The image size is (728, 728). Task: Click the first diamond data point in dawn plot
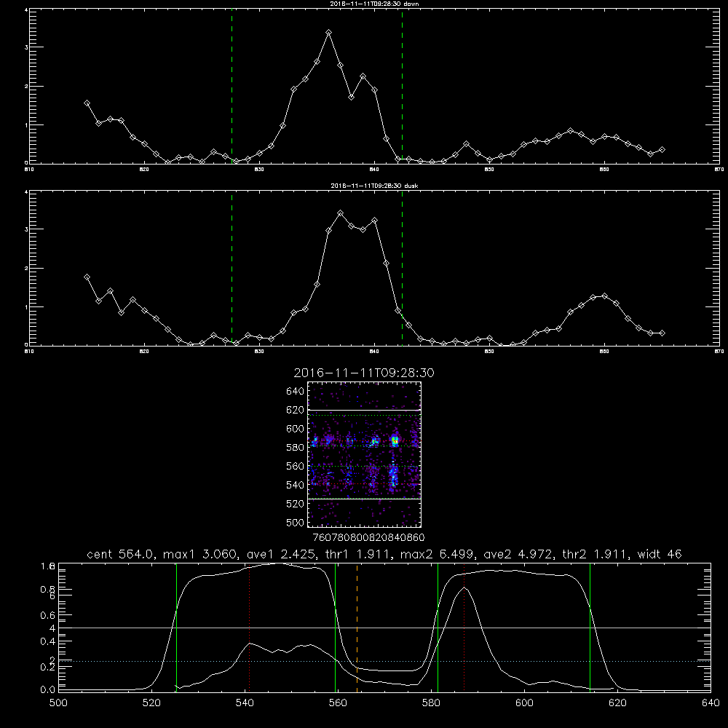(87, 103)
